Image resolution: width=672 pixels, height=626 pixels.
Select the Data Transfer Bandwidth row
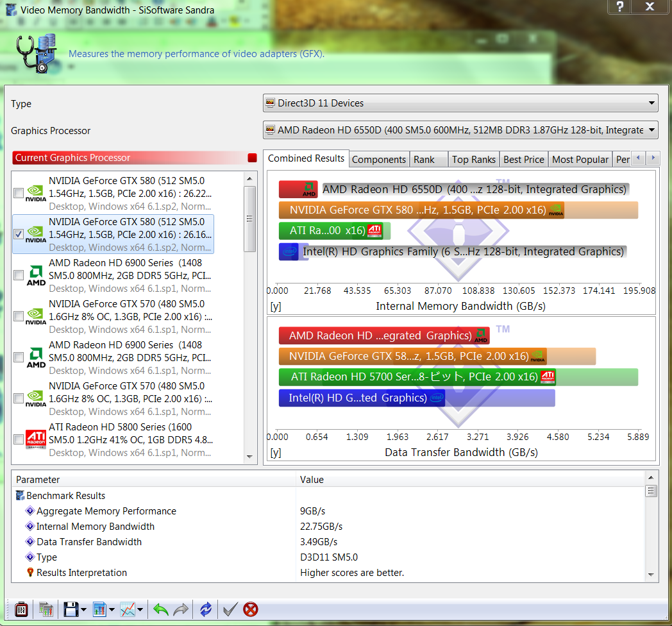tap(328, 542)
